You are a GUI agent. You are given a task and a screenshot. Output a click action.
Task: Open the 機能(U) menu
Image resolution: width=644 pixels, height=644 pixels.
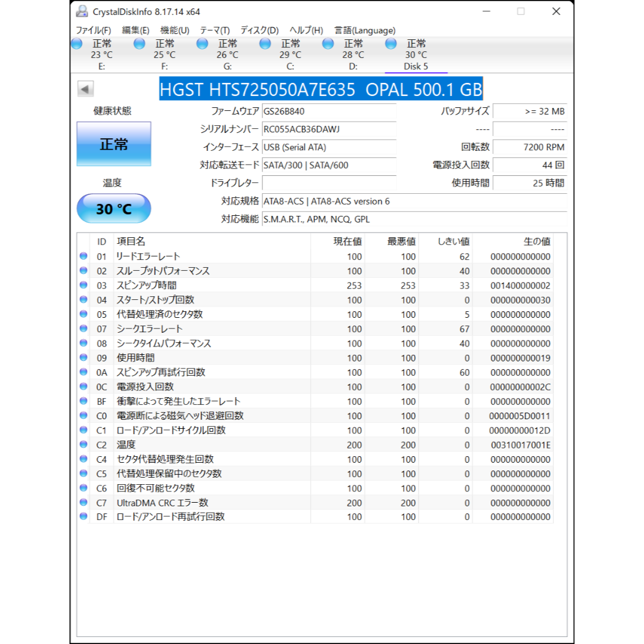175,30
